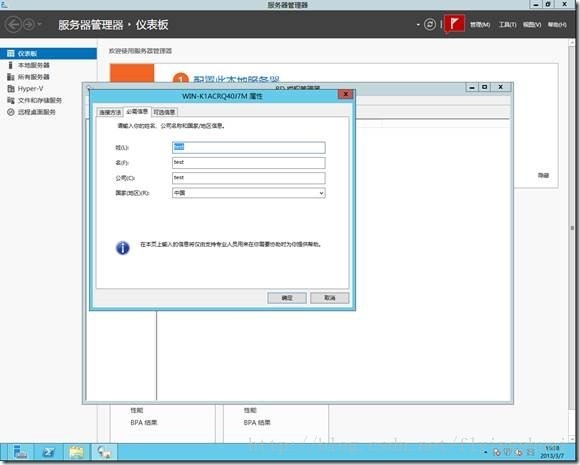
Task: Open 所有服务器 in the sidebar
Action: click(x=34, y=77)
